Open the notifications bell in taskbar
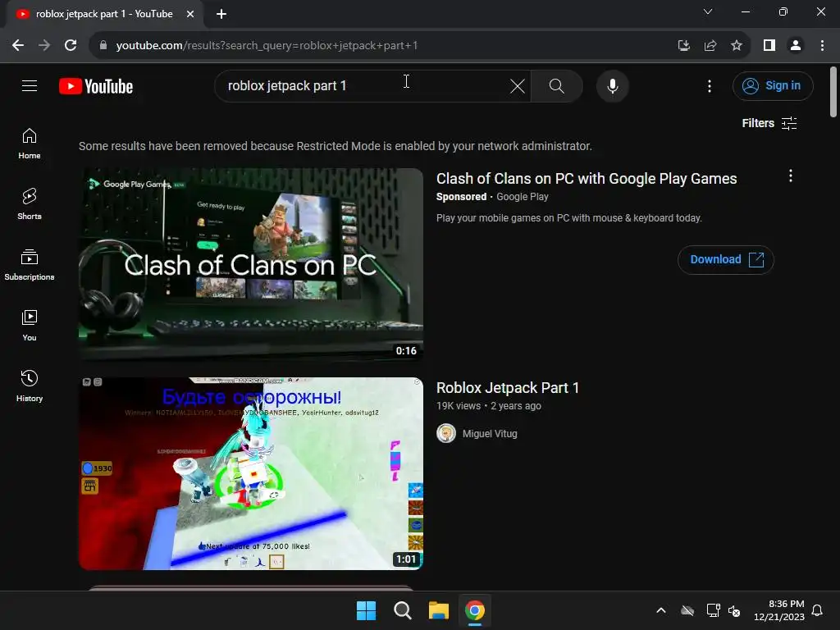Image resolution: width=840 pixels, height=630 pixels. [x=818, y=610]
